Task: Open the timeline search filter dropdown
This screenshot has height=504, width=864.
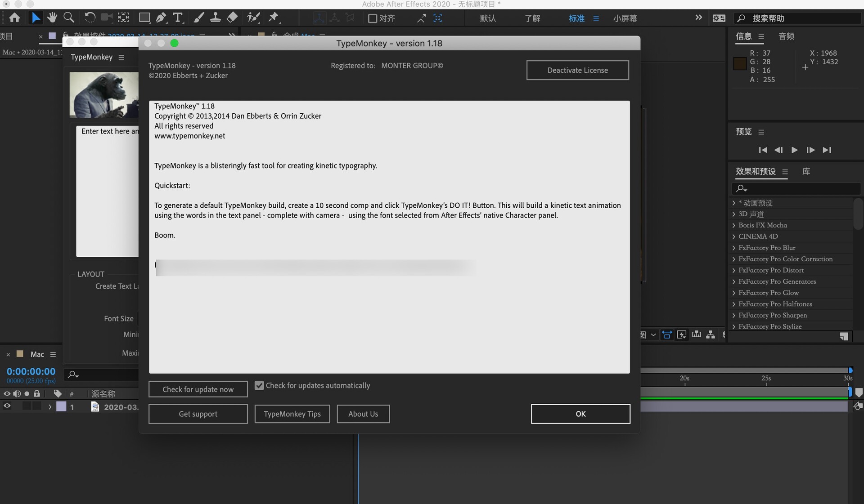Action: tap(73, 375)
